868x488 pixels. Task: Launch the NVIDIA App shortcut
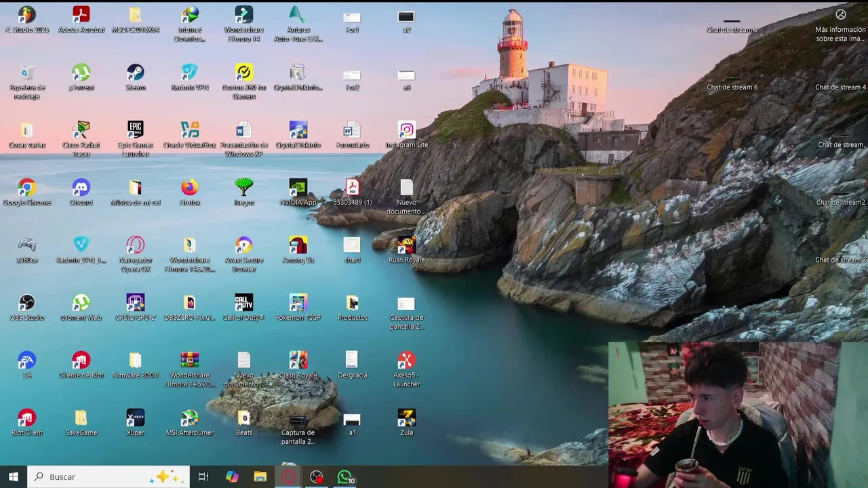coord(298,192)
